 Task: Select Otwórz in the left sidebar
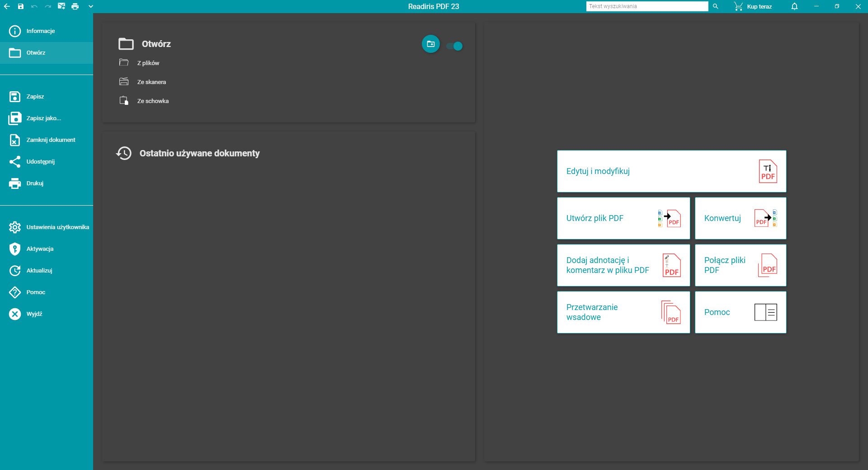click(47, 53)
